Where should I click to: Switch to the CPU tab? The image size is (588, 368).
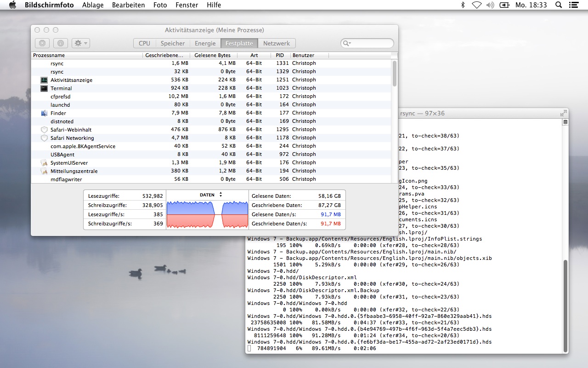tap(144, 43)
